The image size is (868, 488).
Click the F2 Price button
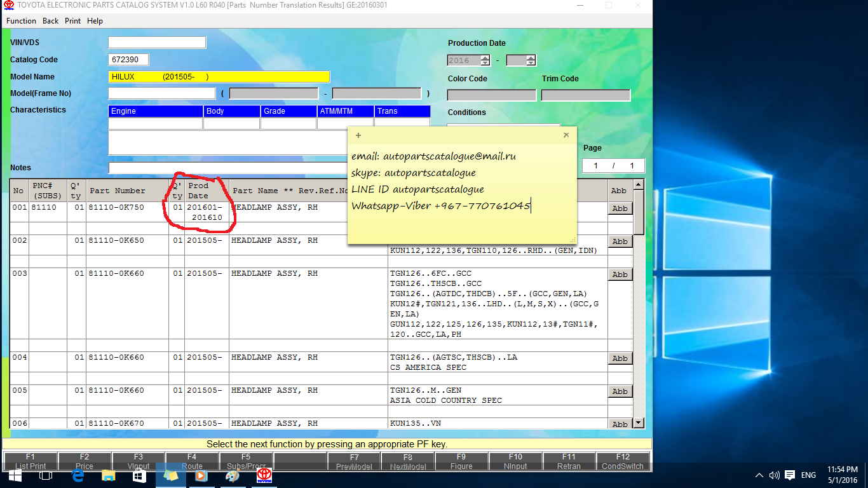tap(85, 461)
